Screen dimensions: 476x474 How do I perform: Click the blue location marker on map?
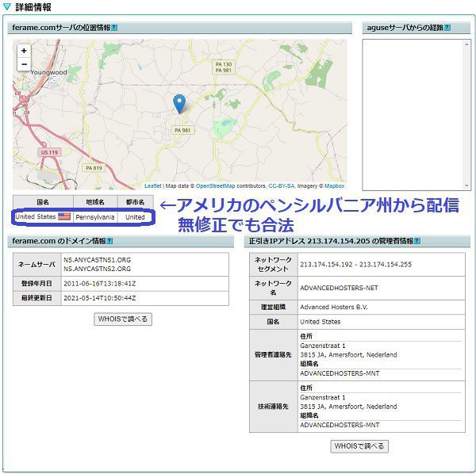pyautogui.click(x=179, y=103)
